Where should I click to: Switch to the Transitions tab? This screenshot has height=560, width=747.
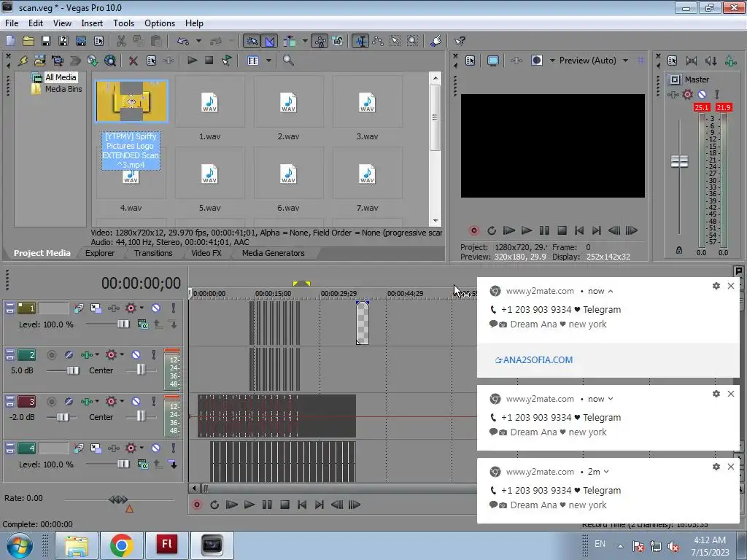pos(153,253)
